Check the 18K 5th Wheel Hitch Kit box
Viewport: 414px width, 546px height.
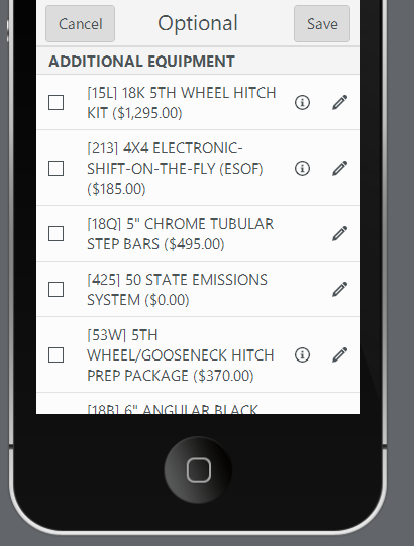pos(56,102)
